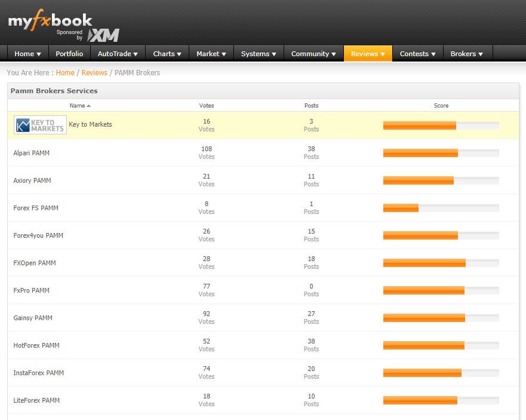
Task: Click the myfxbook logo
Action: (x=50, y=20)
